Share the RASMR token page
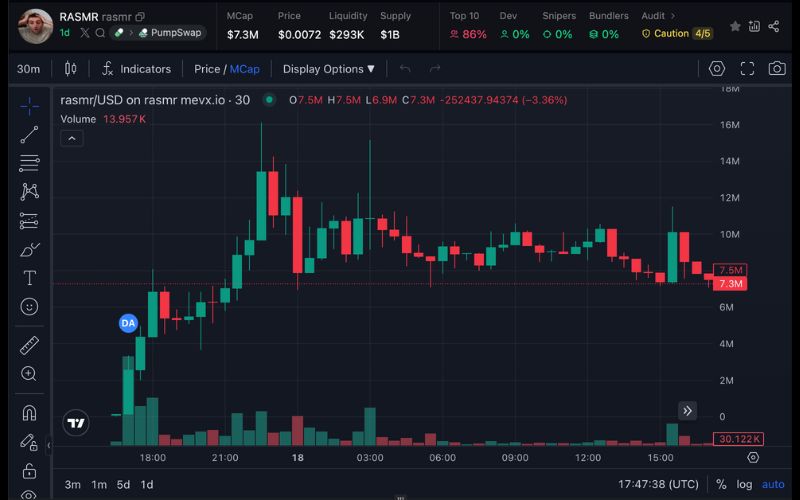The height and width of the screenshot is (500, 800). tap(773, 27)
